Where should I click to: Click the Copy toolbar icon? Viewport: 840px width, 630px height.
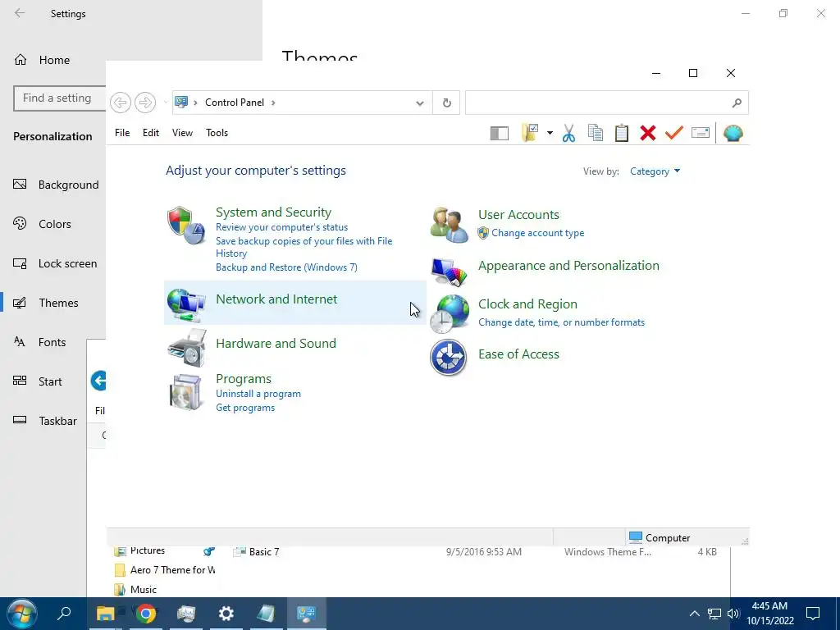[x=596, y=133]
